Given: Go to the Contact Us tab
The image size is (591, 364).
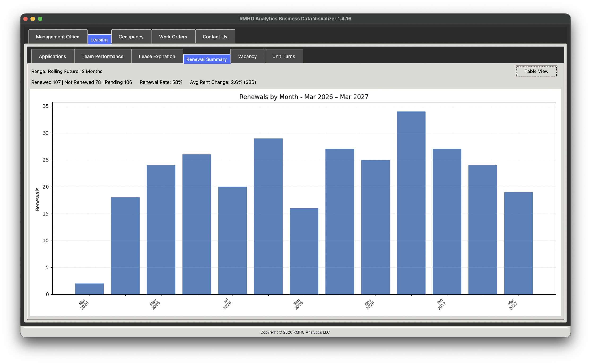Looking at the screenshot, I should 215,37.
